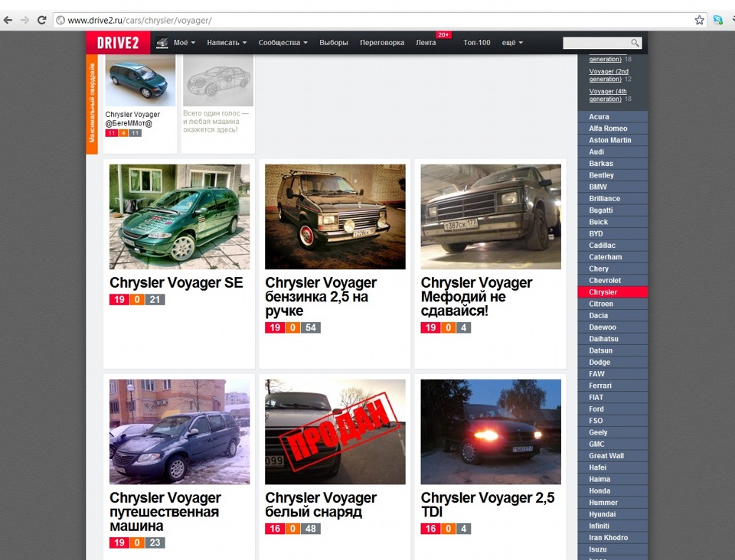Select Ford in the brand list
The image size is (735, 560).
click(612, 409)
